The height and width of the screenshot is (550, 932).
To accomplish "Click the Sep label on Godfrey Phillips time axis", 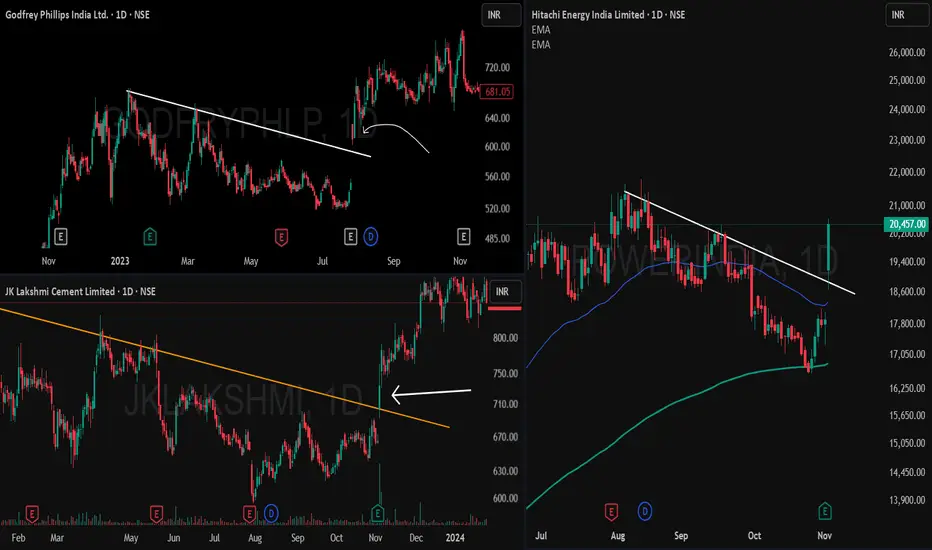I will pyautogui.click(x=393, y=261).
